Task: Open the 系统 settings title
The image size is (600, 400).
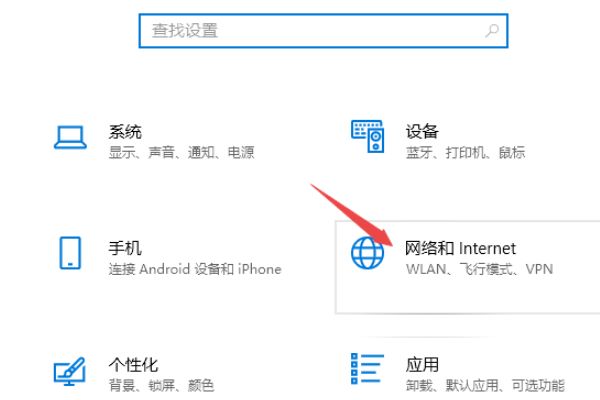Action: tap(125, 131)
